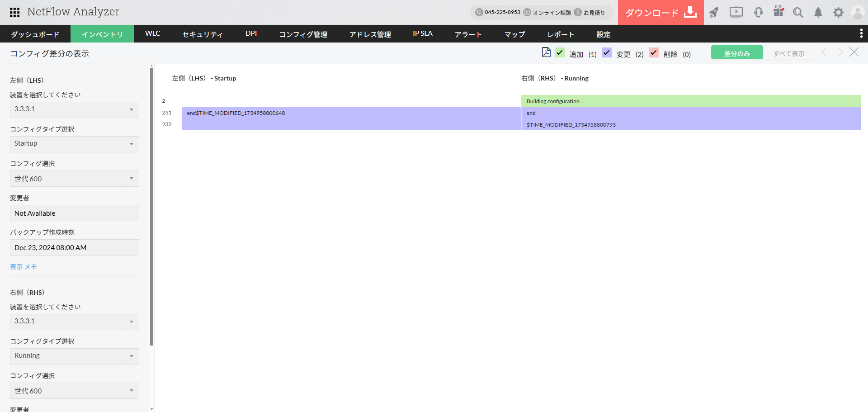The image size is (868, 412).
Task: Click the '右側（RHS） - Running' column header
Action: tap(555, 78)
